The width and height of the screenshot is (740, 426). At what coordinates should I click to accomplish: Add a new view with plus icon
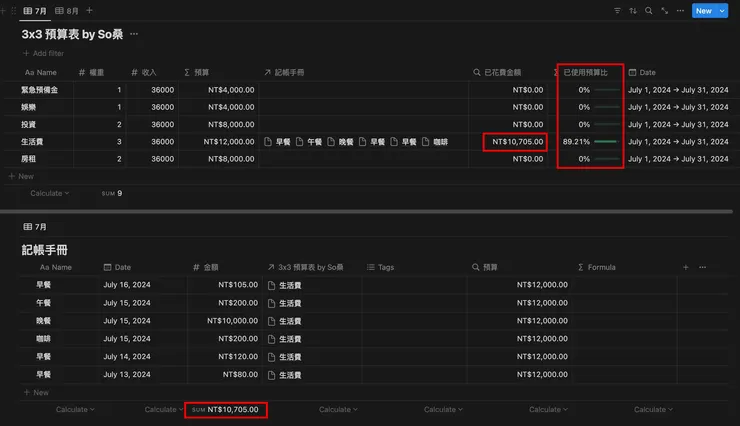[x=89, y=10]
